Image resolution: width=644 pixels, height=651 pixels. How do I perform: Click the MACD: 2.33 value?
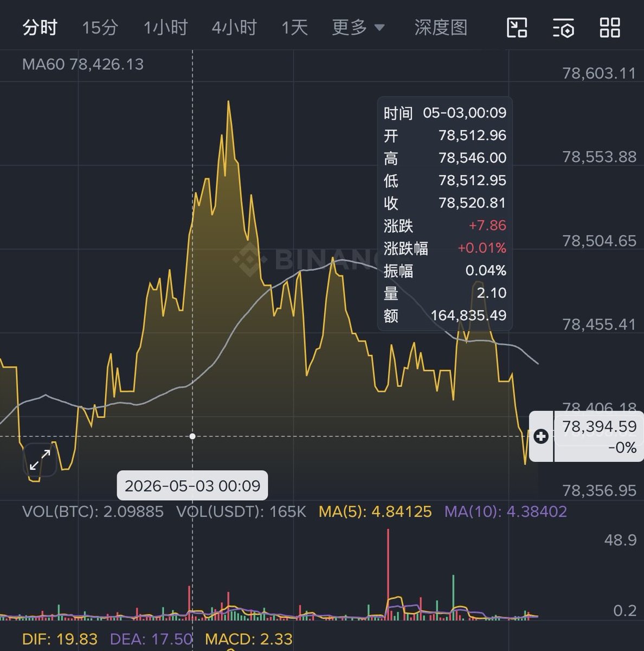pyautogui.click(x=249, y=640)
